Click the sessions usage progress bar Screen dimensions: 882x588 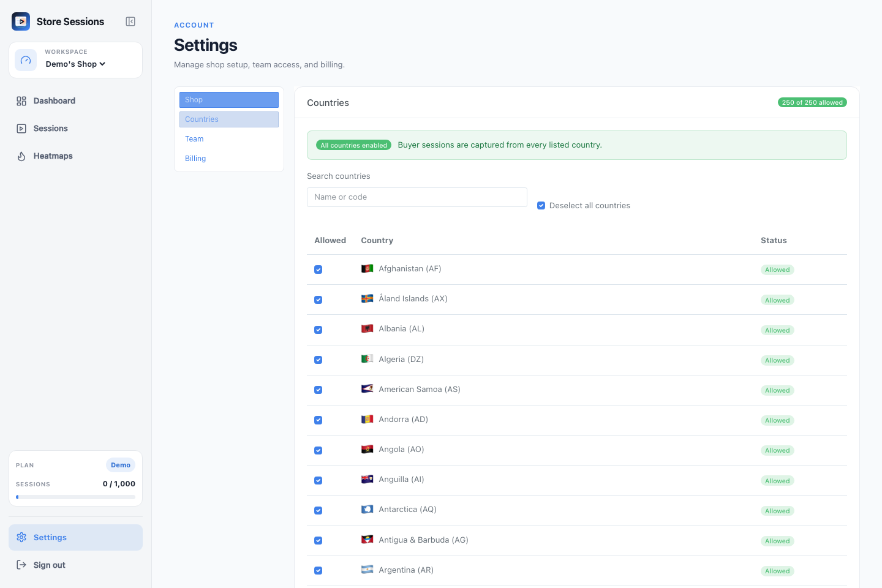tap(75, 497)
